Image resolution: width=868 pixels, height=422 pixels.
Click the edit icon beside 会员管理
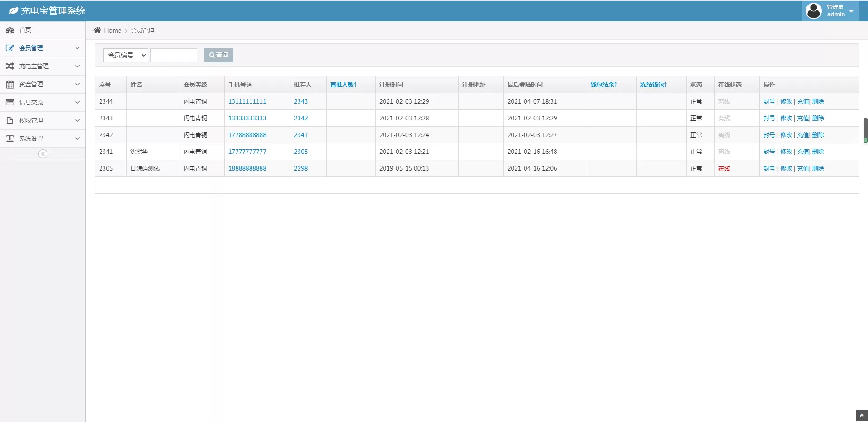coord(10,48)
